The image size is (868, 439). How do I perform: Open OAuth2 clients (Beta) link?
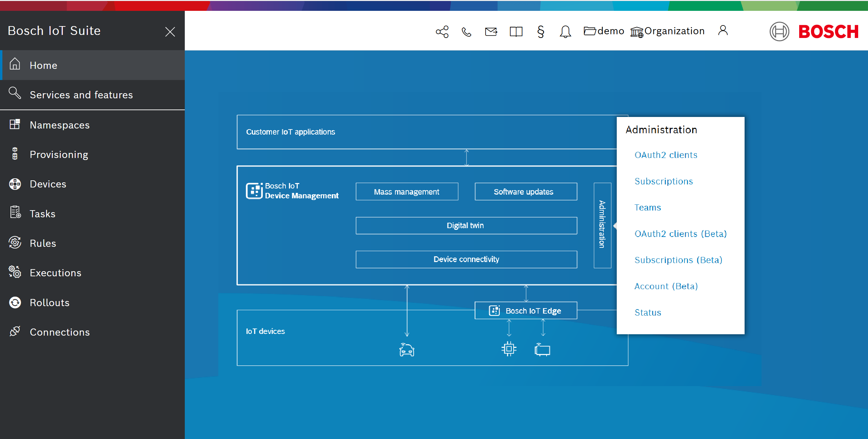680,234
